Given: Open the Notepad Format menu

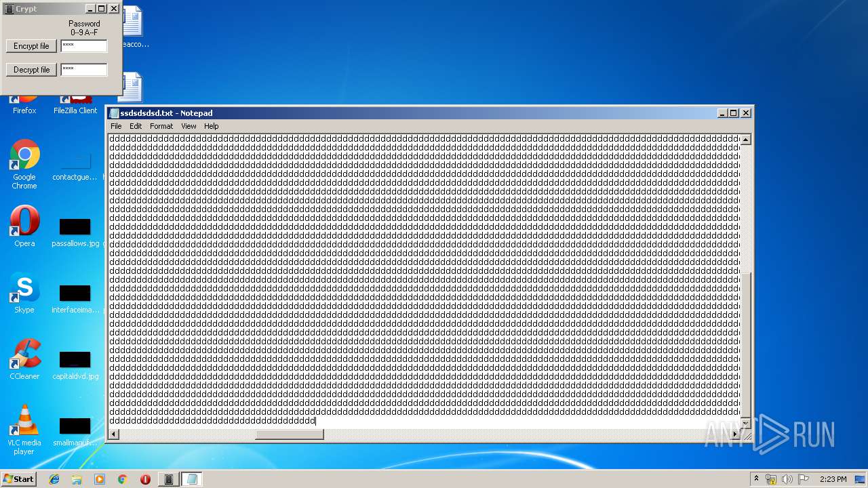Looking at the screenshot, I should pyautogui.click(x=161, y=126).
